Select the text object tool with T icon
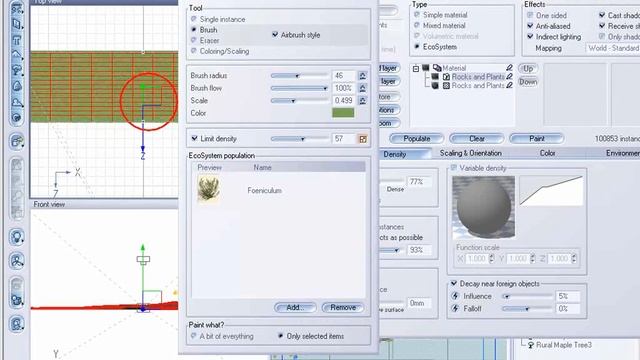This screenshot has height=360, width=640. coord(17,40)
